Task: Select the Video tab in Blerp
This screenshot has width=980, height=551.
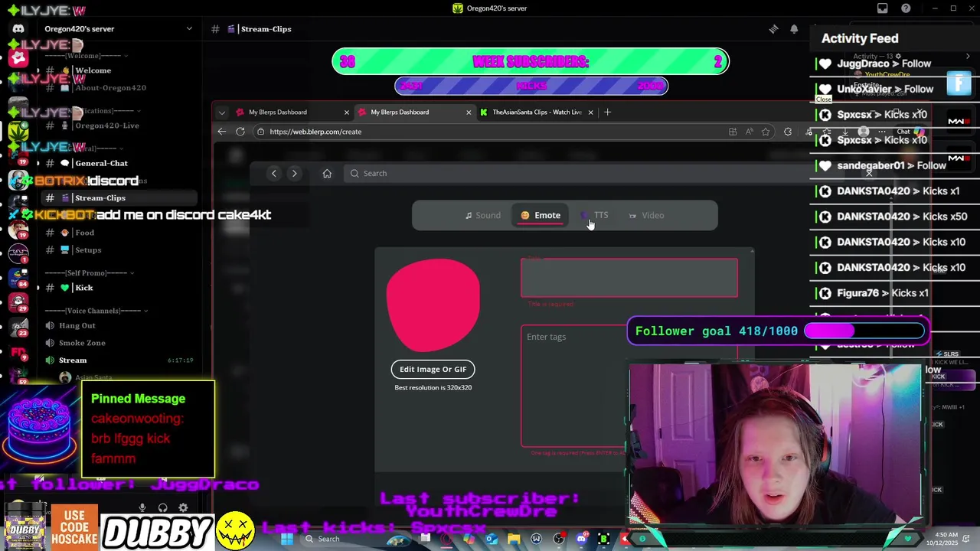Action: pos(646,216)
